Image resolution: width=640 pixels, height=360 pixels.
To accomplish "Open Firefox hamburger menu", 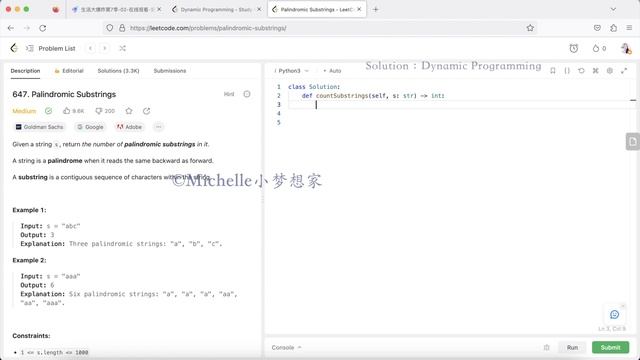I will coord(629,28).
